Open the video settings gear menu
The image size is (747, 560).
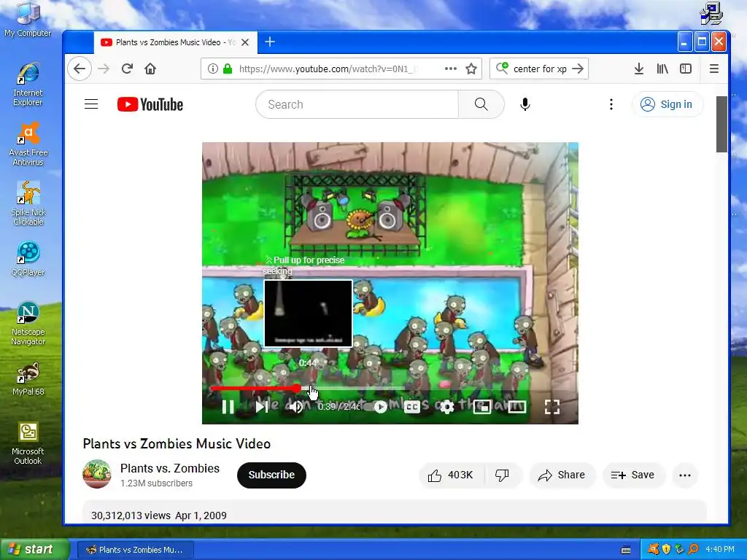(447, 407)
